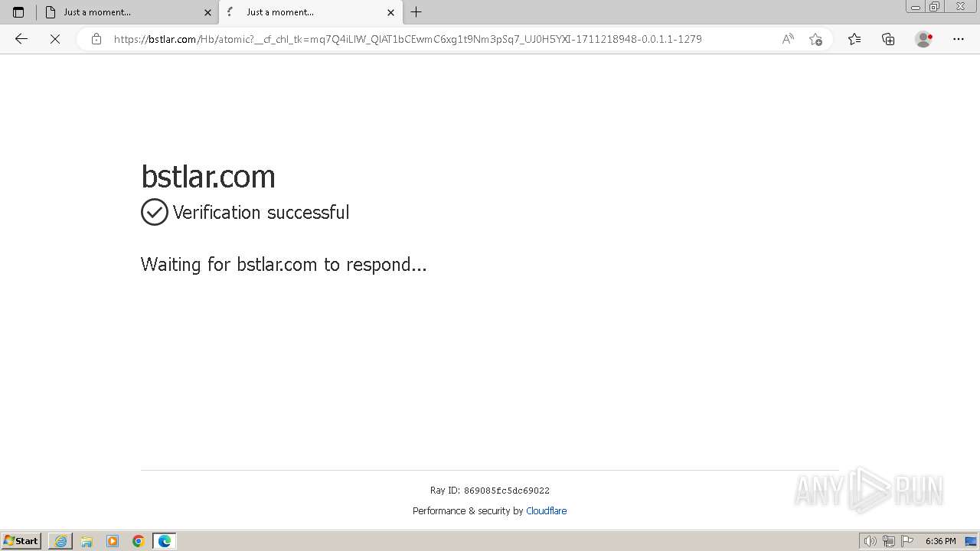Select the second Just a moment tab
980x551 pixels.
[311, 12]
